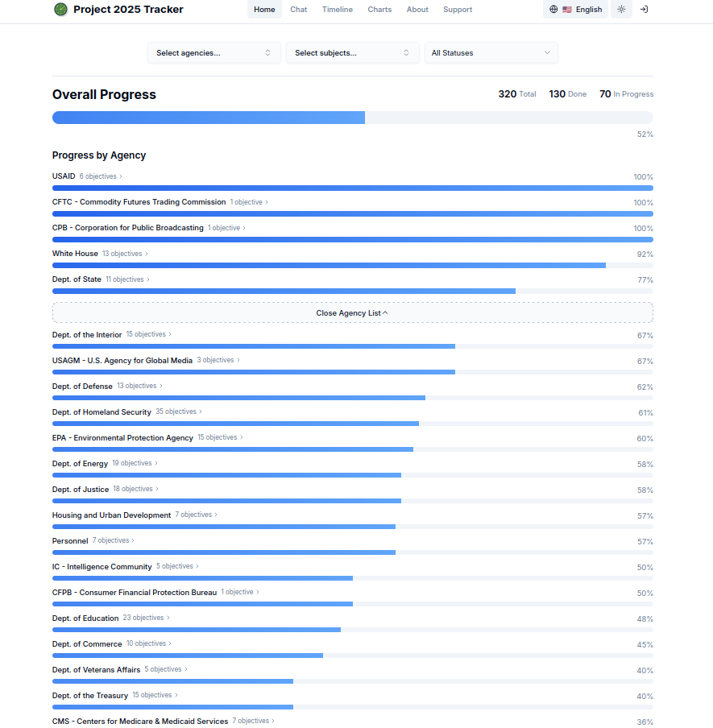Click the US flag icon
The image size is (713, 728).
pyautogui.click(x=567, y=10)
